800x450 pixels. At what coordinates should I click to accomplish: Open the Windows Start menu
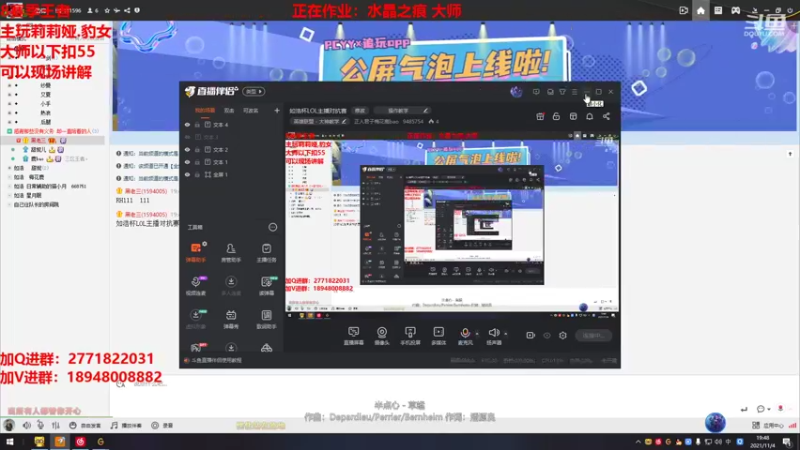[10, 442]
